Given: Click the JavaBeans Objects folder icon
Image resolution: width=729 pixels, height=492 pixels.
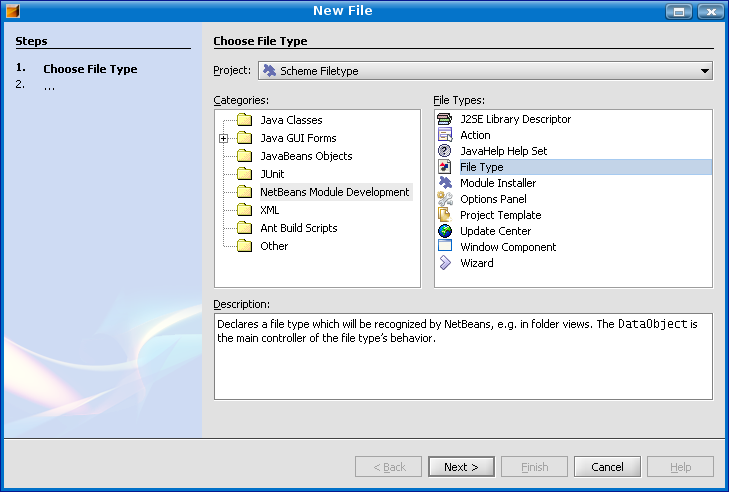Looking at the screenshot, I should pos(245,156).
